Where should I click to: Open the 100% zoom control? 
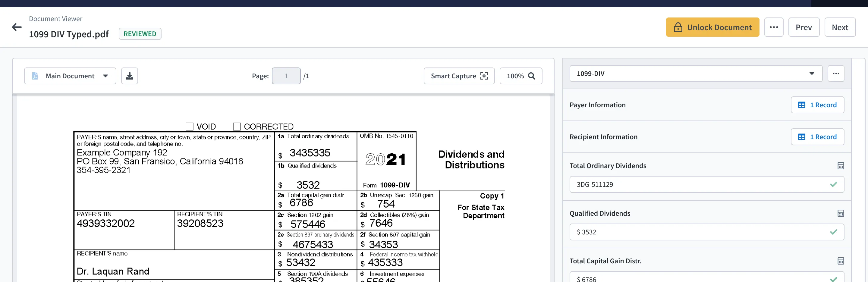click(520, 76)
